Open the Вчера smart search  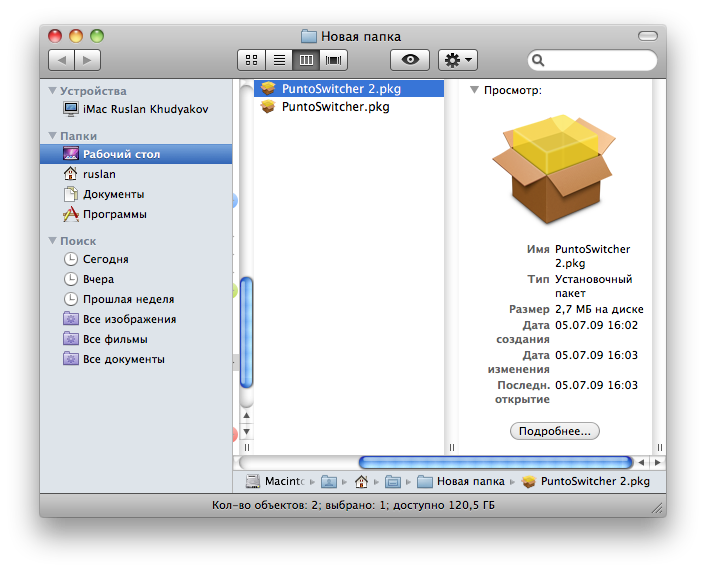[136, 279]
